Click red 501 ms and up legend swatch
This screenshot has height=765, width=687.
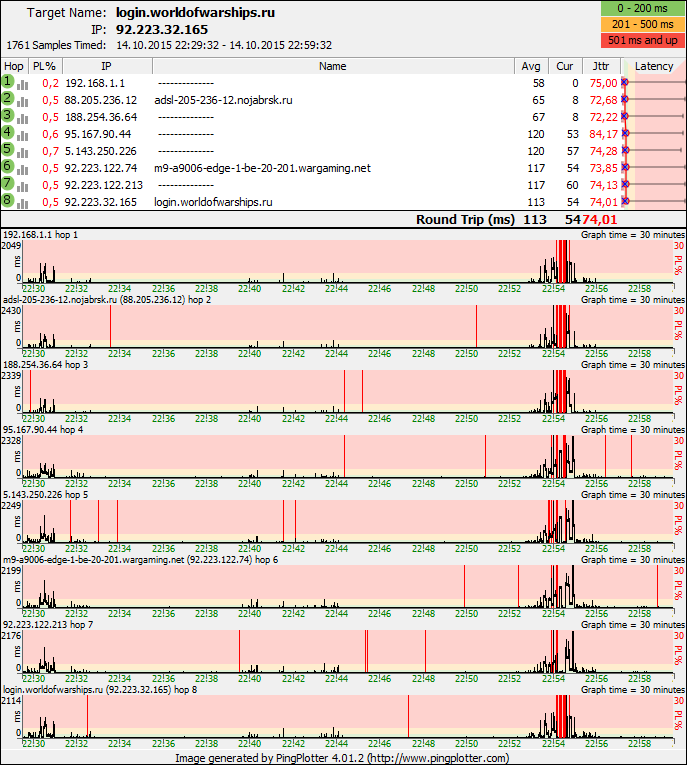click(643, 40)
